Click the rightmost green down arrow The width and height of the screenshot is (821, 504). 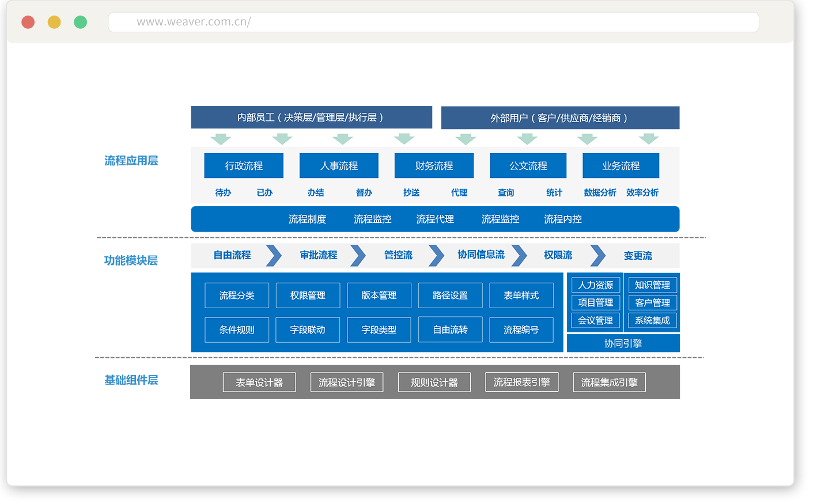[x=649, y=139]
